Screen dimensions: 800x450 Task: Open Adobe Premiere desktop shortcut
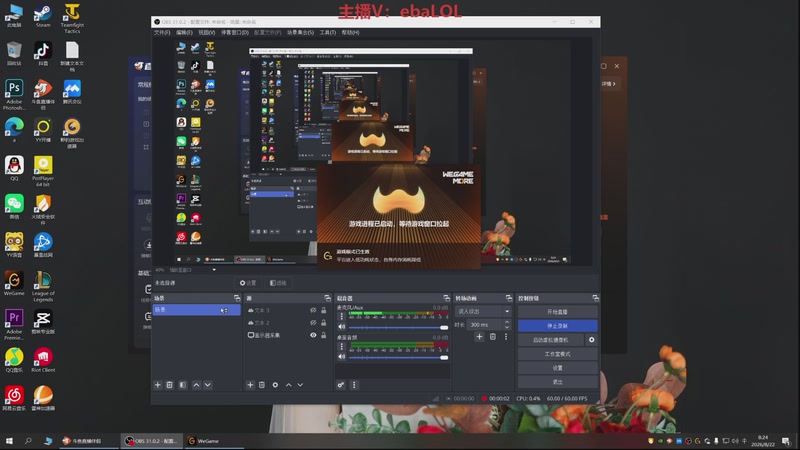pos(14,324)
